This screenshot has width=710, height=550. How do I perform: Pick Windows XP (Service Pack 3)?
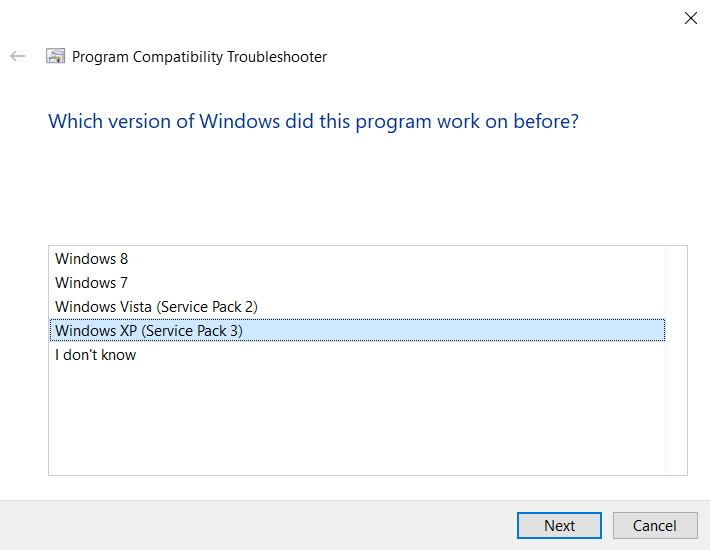tap(149, 331)
